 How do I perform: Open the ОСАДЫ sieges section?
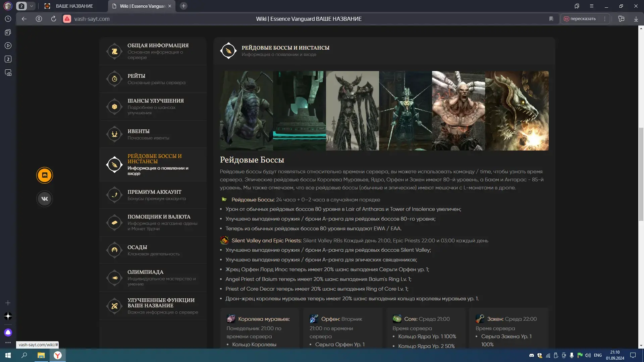[x=153, y=250]
